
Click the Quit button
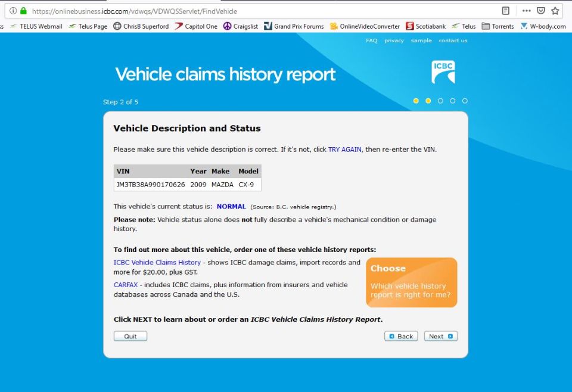click(x=130, y=336)
